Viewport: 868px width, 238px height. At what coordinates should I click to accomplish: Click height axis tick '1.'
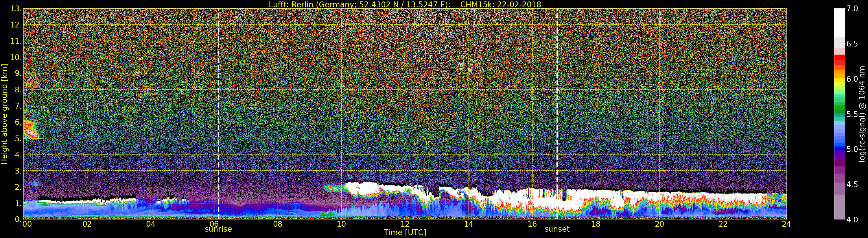(18, 203)
